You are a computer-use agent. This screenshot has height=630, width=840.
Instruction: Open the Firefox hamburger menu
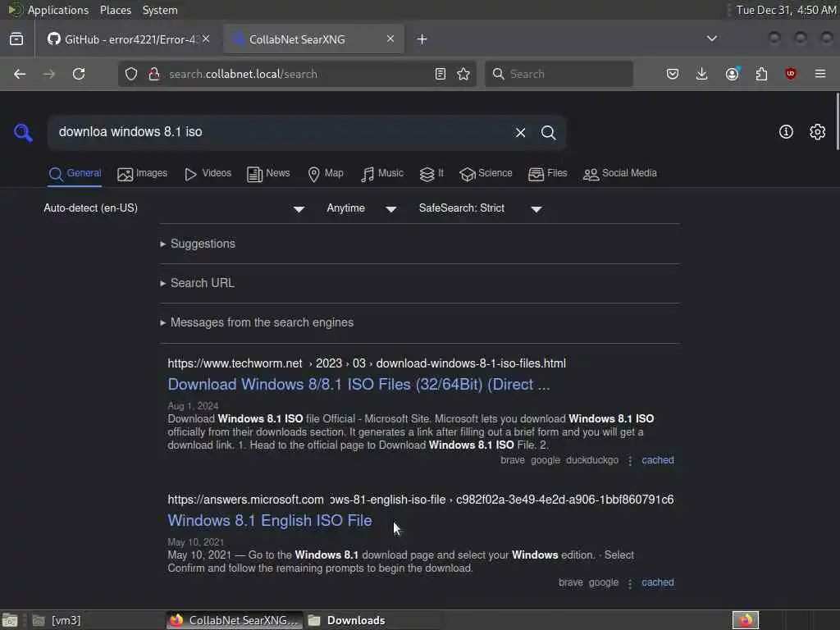(820, 74)
